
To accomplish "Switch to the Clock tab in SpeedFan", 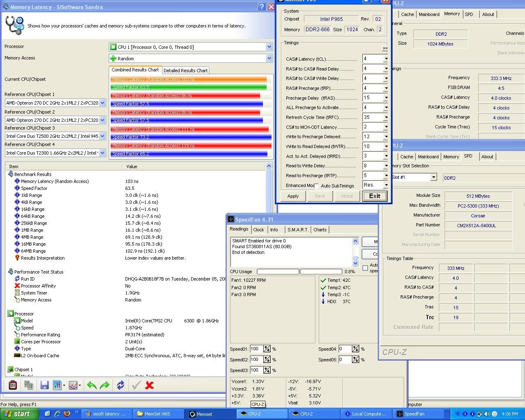I will (258, 230).
